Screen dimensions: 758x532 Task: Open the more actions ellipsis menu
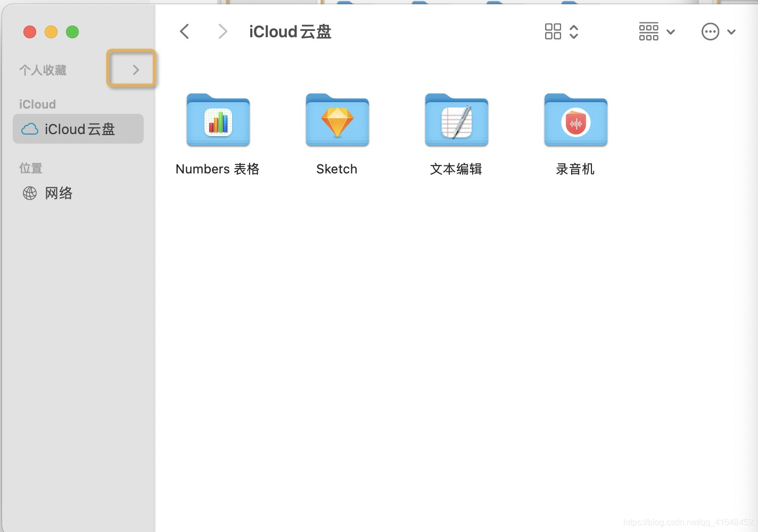coord(719,32)
